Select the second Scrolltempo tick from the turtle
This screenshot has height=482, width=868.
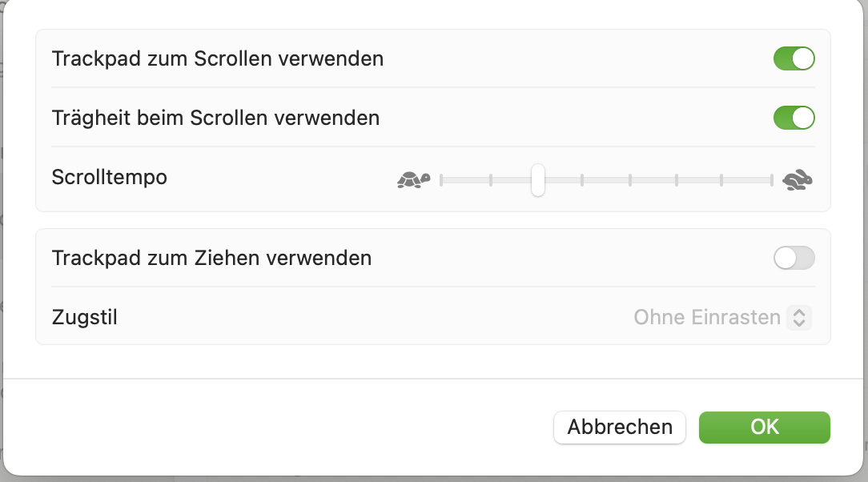point(491,180)
